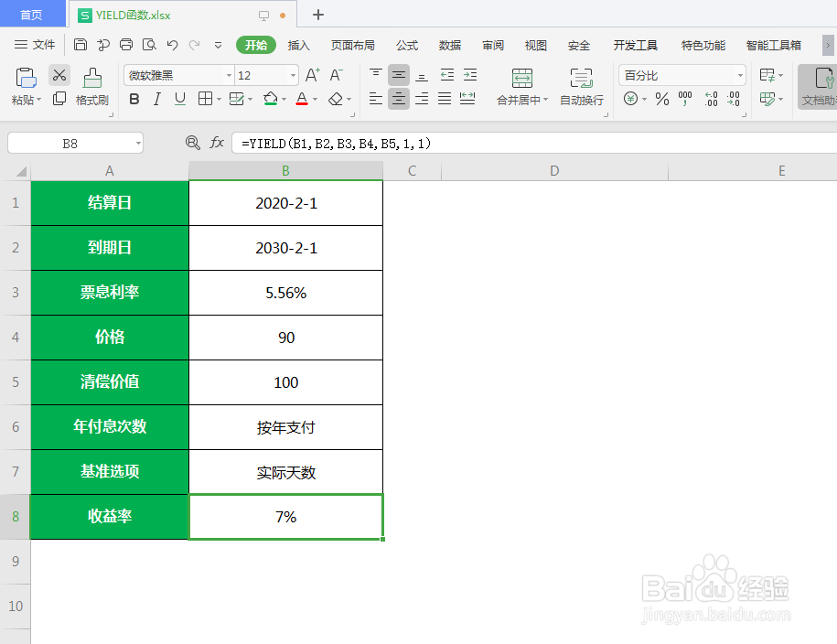
Task: Switch to the 公式 tab
Action: [x=407, y=46]
